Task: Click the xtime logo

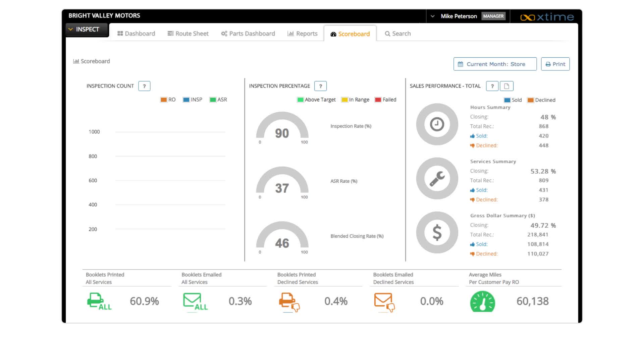Action: (x=546, y=17)
